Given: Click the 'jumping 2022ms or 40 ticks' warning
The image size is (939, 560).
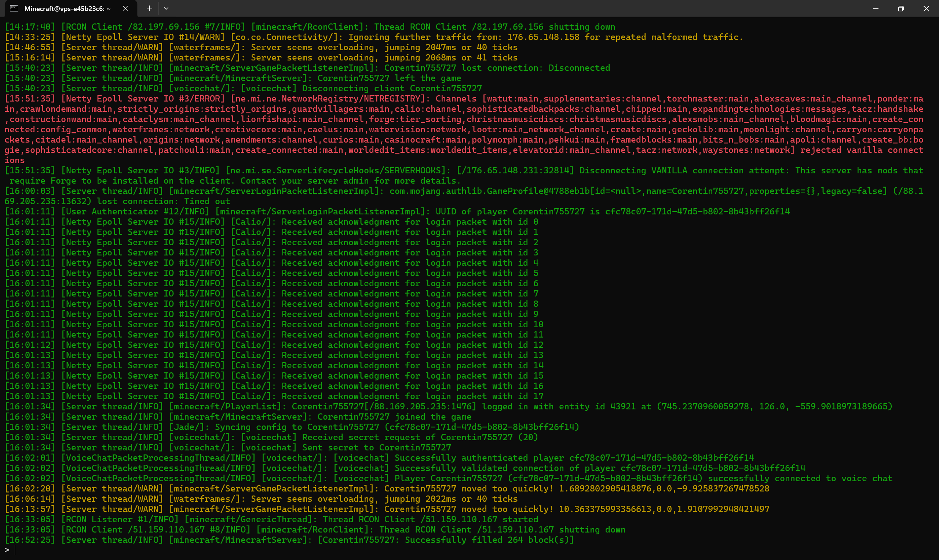Looking at the screenshot, I should [261, 499].
